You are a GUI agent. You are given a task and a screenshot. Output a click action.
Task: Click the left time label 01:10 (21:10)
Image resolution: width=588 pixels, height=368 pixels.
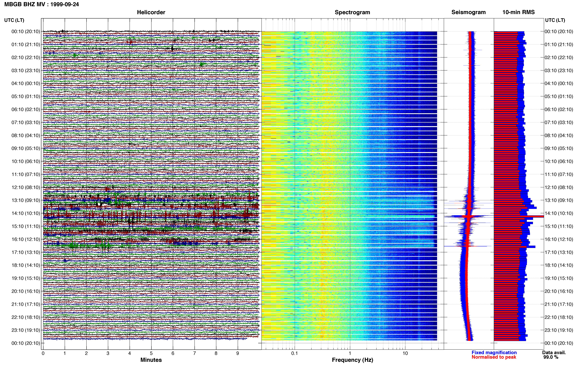point(26,45)
